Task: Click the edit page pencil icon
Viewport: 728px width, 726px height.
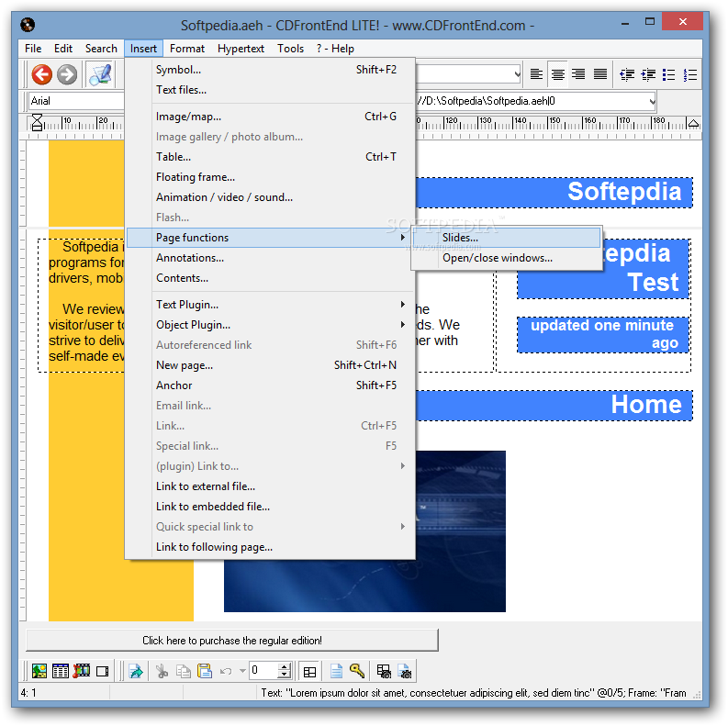Action: (x=101, y=74)
